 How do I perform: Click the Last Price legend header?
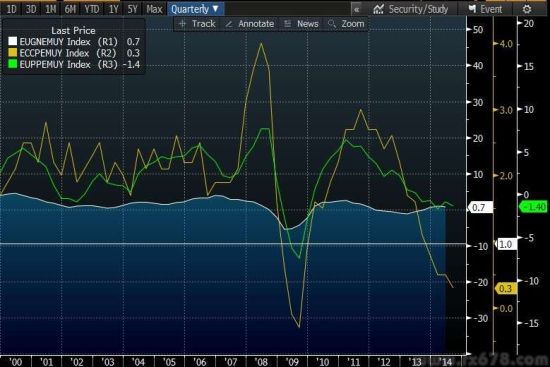73,31
